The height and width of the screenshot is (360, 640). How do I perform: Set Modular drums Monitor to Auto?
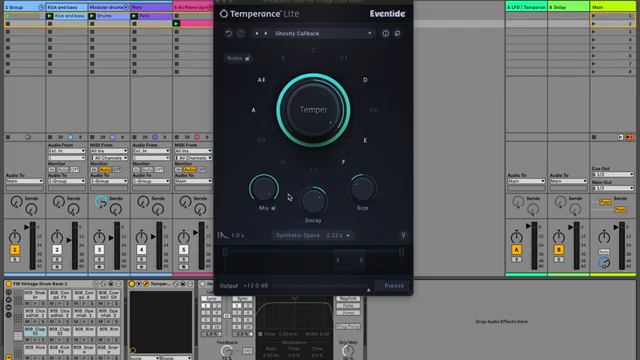click(x=105, y=169)
